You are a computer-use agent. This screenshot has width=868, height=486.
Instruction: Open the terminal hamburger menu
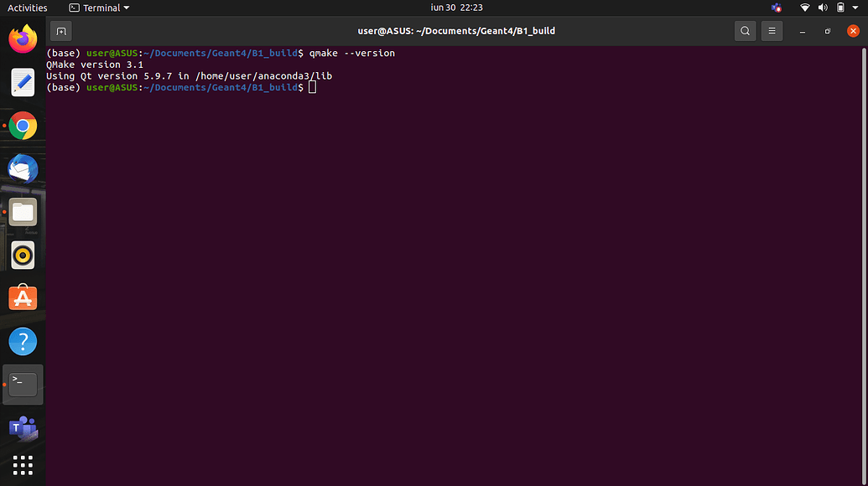[772, 31]
